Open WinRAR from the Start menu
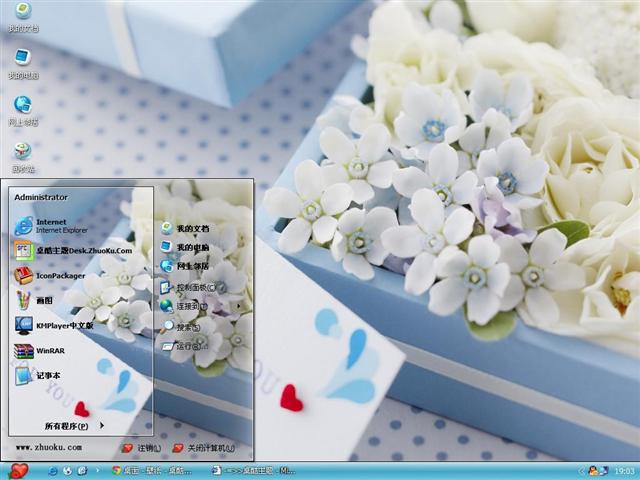The height and width of the screenshot is (480, 640). pos(40,350)
